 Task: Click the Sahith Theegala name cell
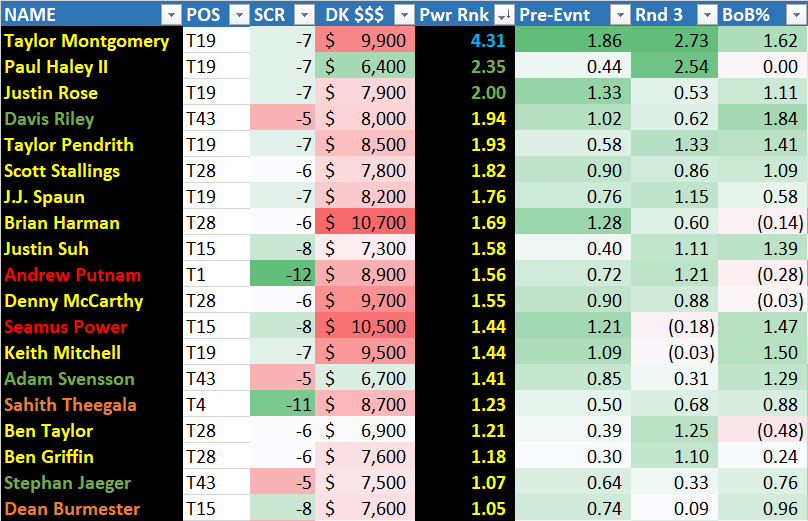pyautogui.click(x=92, y=405)
